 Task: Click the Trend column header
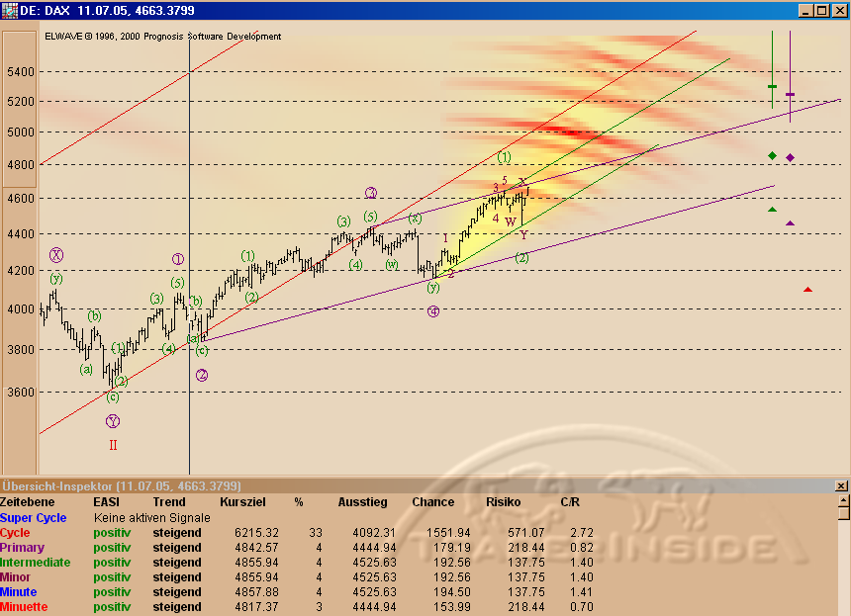click(x=169, y=502)
